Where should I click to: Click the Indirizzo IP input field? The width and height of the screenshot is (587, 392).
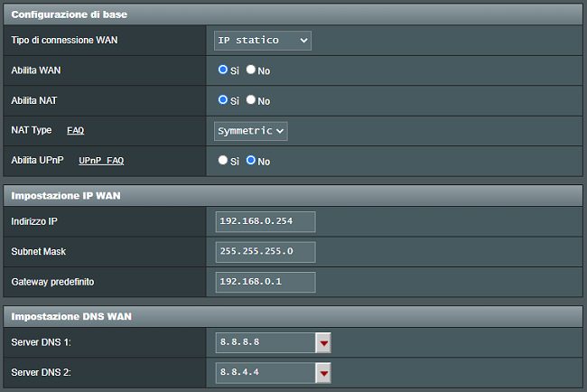(x=266, y=221)
